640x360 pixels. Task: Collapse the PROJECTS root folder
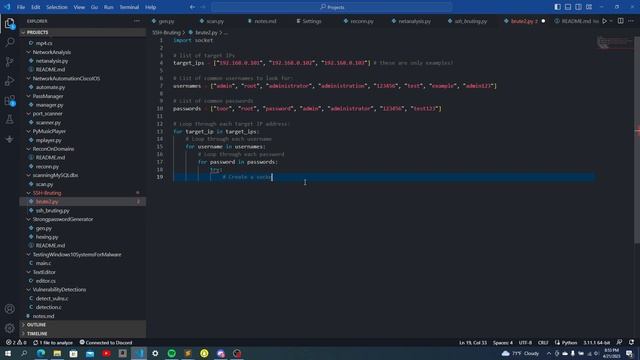coord(83,32)
